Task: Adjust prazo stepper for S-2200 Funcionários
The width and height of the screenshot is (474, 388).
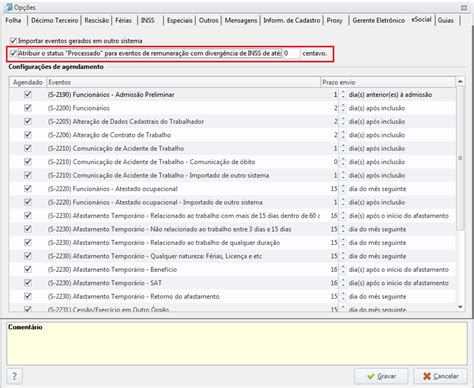Action: [343, 108]
